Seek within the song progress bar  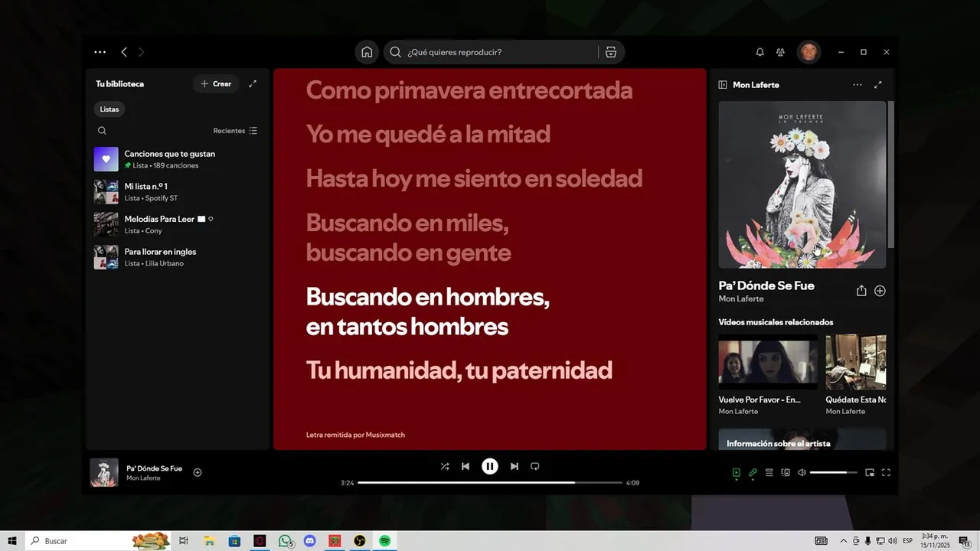click(x=490, y=483)
